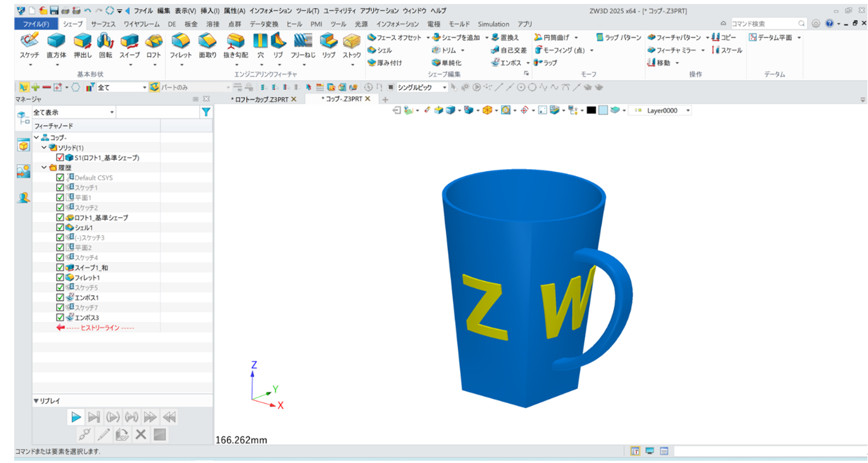Select the ヒストリーライン marker row
The width and height of the screenshot is (868, 463).
[x=96, y=328]
